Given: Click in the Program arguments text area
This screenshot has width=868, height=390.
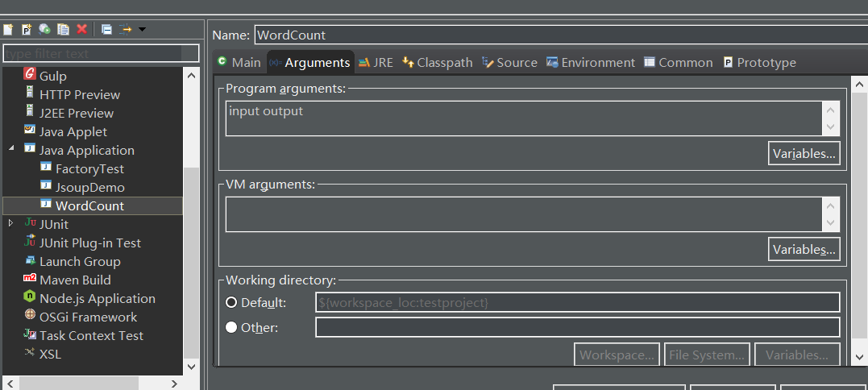Looking at the screenshot, I should coord(524,118).
